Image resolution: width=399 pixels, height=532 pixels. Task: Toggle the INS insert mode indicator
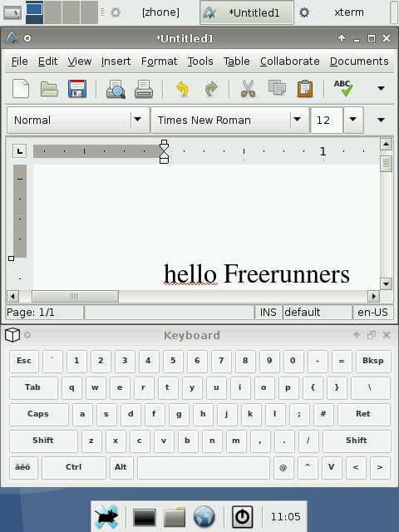268,313
